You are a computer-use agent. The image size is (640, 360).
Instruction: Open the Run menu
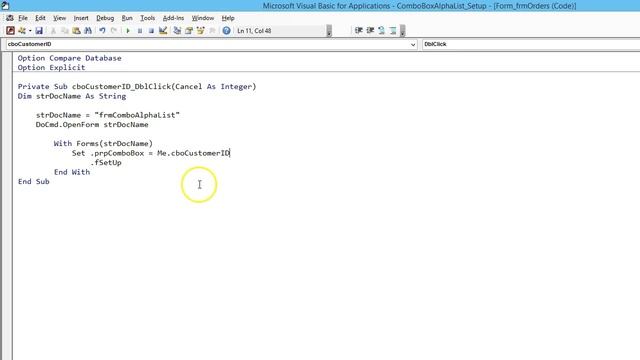(x=127, y=18)
